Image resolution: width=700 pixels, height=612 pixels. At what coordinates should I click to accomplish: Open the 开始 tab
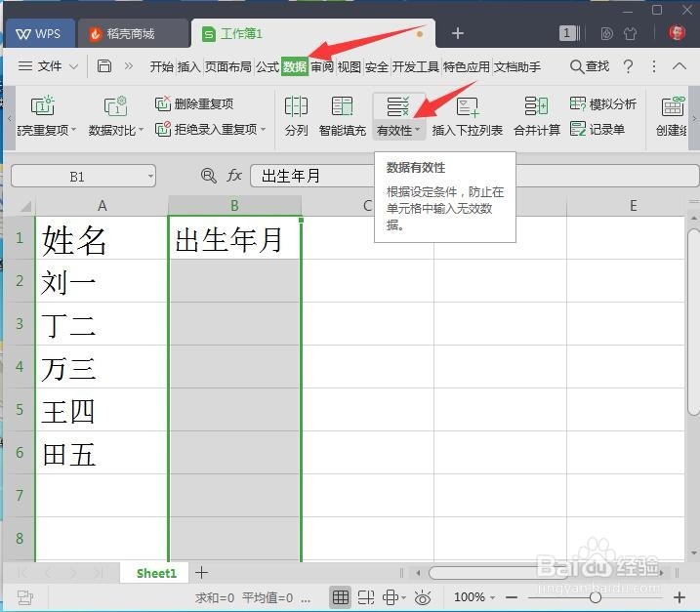(x=162, y=66)
